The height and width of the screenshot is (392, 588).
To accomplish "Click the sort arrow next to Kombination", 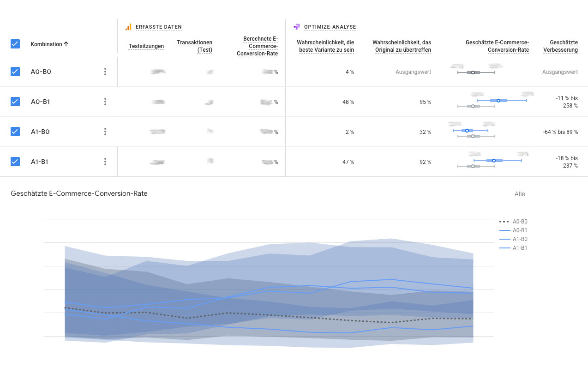I will 66,44.
